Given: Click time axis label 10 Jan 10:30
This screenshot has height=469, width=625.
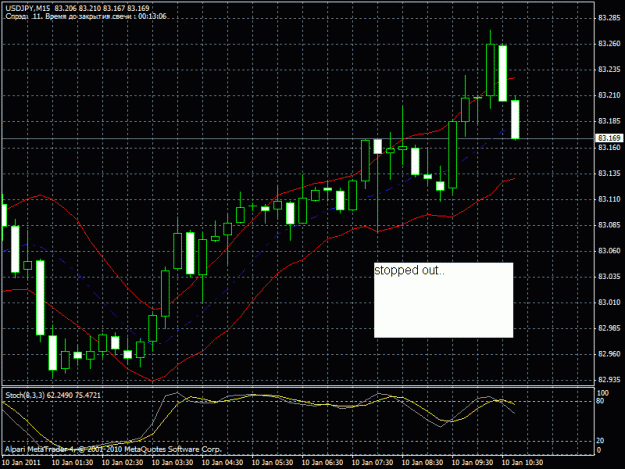Looking at the screenshot, I should (522, 463).
